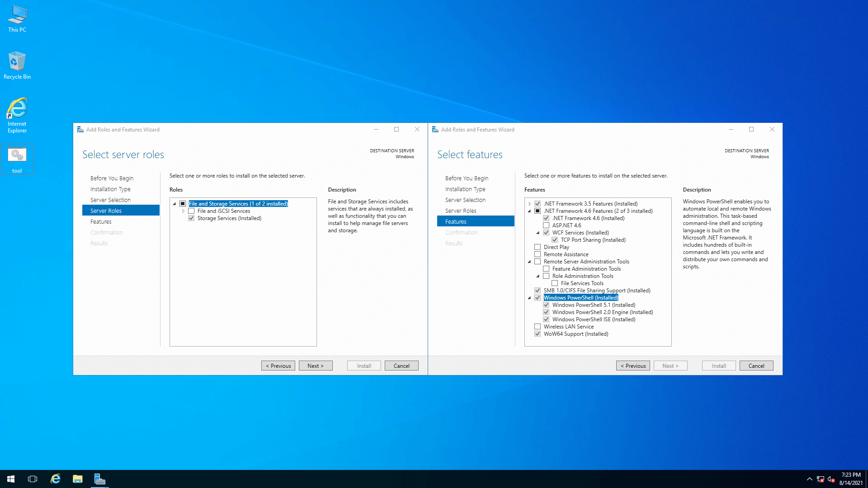Click Next in the Select server roles wizard
Image resolution: width=868 pixels, height=488 pixels.
click(316, 366)
